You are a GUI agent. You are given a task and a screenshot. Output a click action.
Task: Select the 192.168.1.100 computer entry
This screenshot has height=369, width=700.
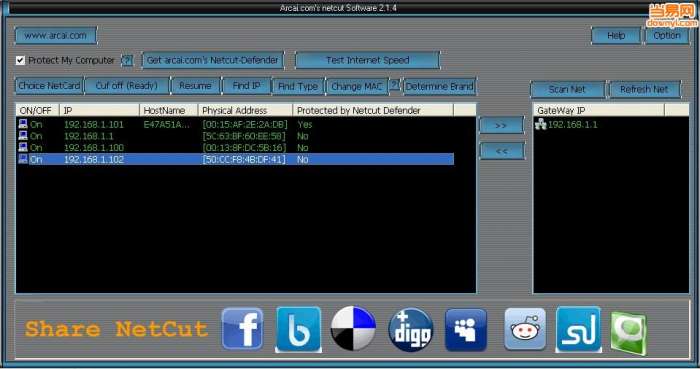click(x=235, y=148)
